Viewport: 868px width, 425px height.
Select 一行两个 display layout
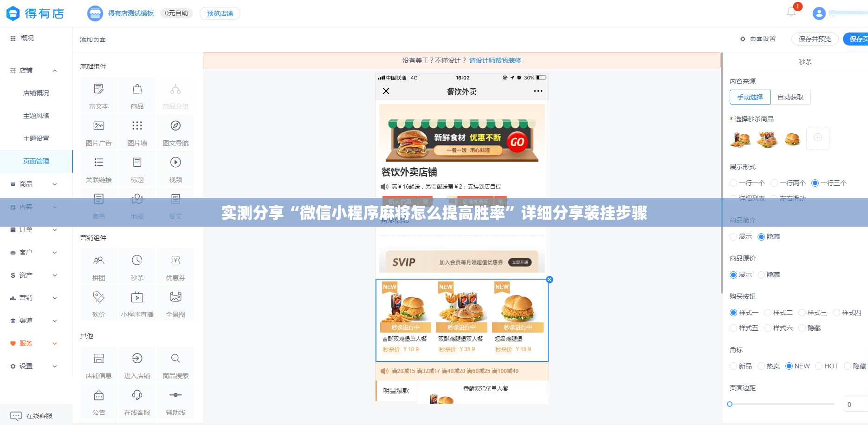[x=788, y=183]
